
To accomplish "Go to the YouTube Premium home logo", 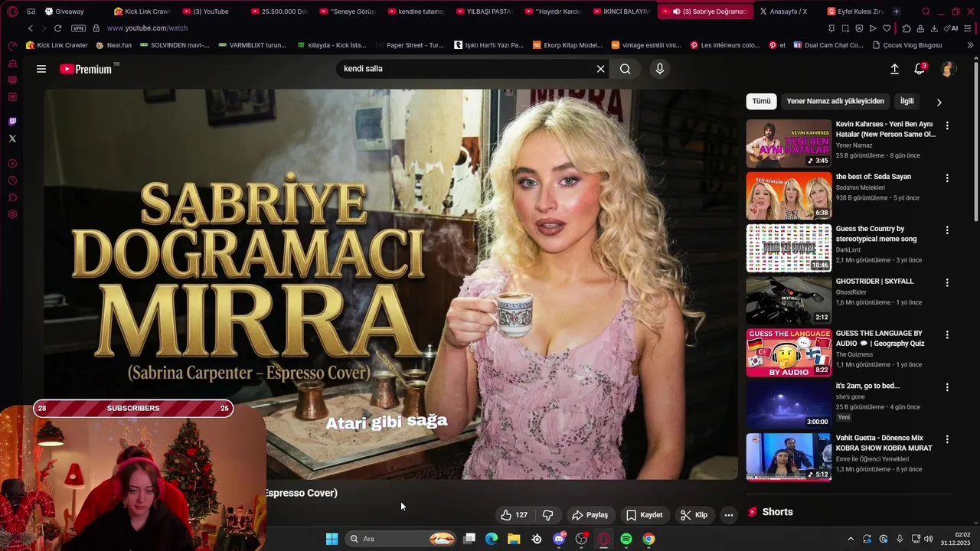I will [x=87, y=69].
